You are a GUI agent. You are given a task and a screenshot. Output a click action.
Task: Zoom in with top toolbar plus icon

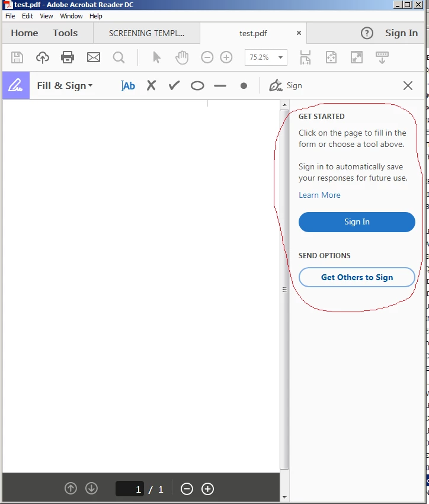(x=226, y=57)
